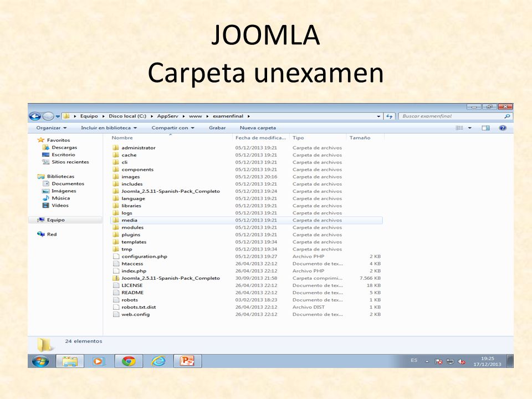Image resolution: width=532 pixels, height=399 pixels.
Task: Select Equipo in the navigation pane
Action: tap(55, 220)
